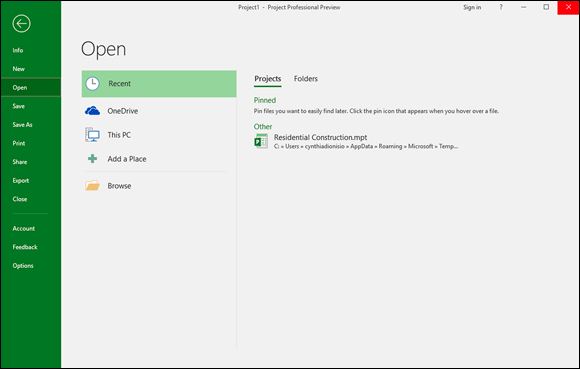The width and height of the screenshot is (580, 369).
Task: Open the Residential Construction.mpt recent file
Action: [320, 137]
